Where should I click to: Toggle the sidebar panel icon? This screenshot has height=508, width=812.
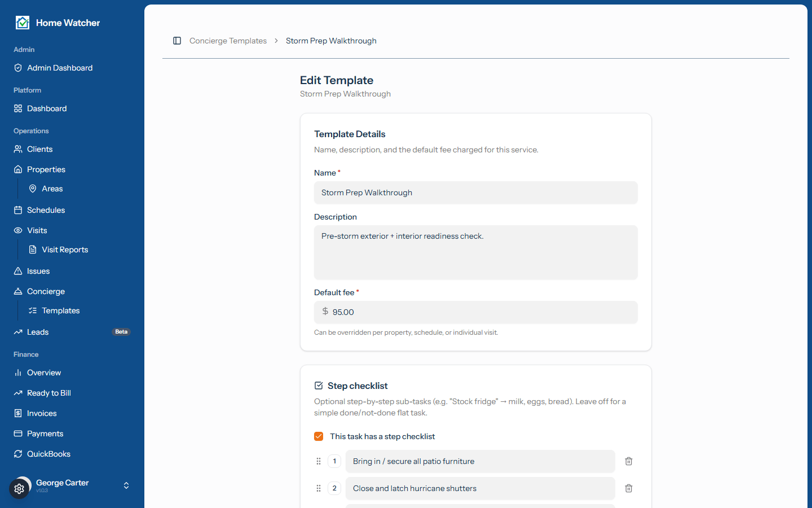click(177, 41)
